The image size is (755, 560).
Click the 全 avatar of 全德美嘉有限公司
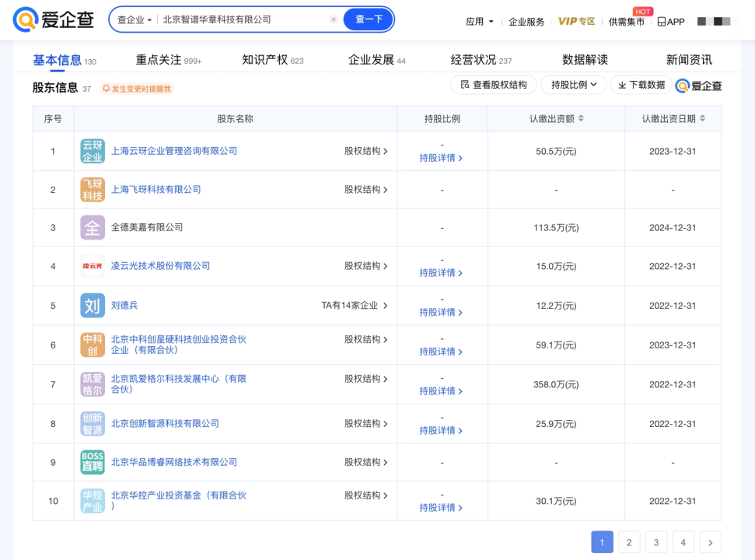[93, 227]
